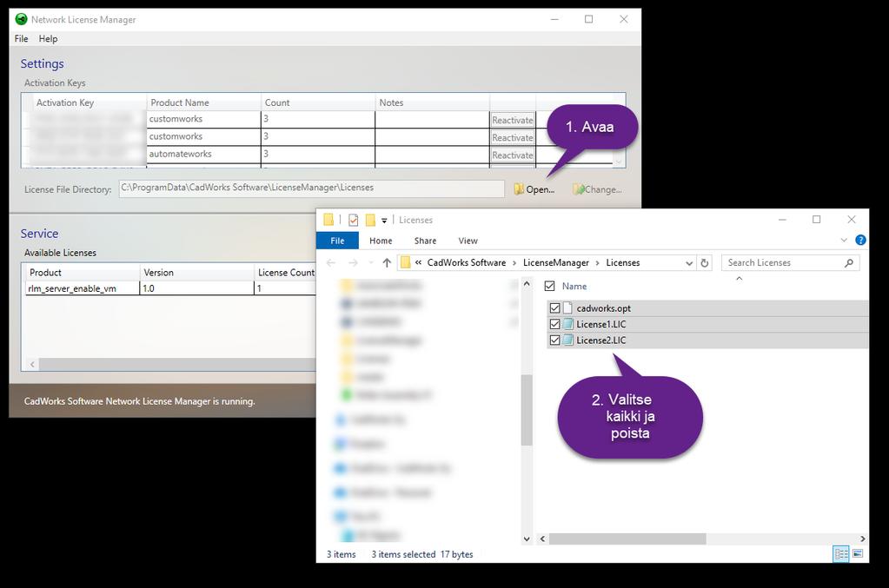889x588 pixels.
Task: Click the Available Licenses table scroll-left arrow
Action: tap(32, 364)
